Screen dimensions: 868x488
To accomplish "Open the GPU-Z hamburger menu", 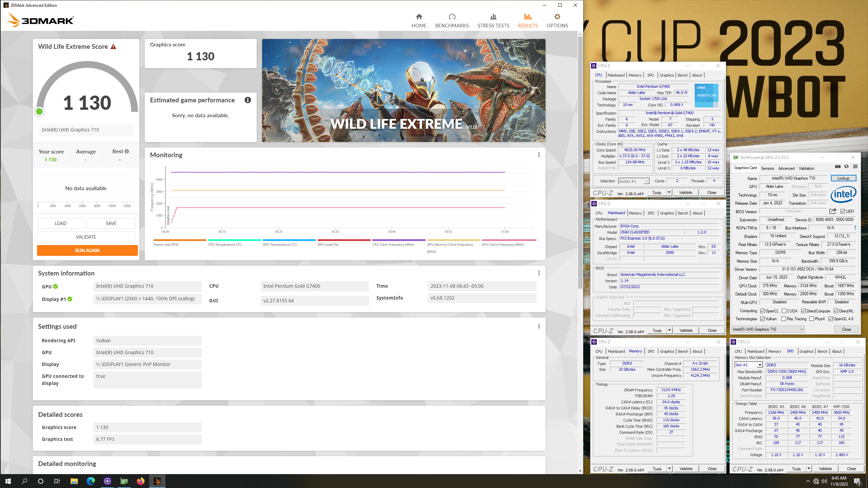I will click(855, 166).
